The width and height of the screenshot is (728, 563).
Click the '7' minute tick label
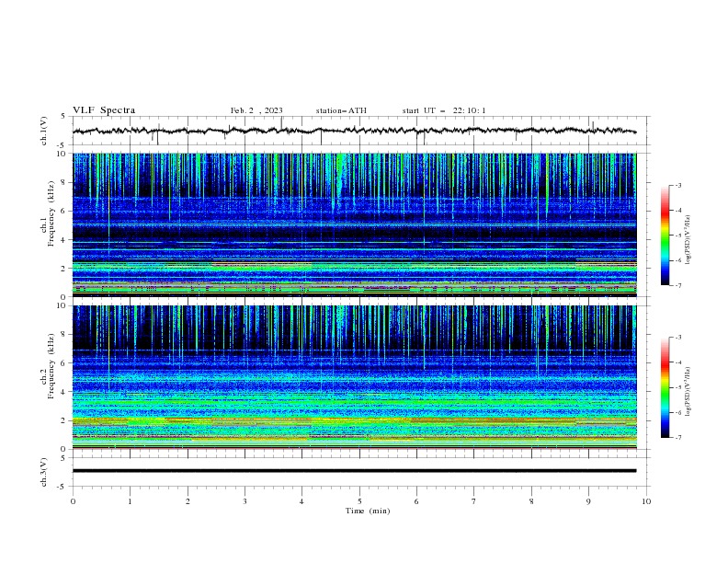[x=474, y=501]
